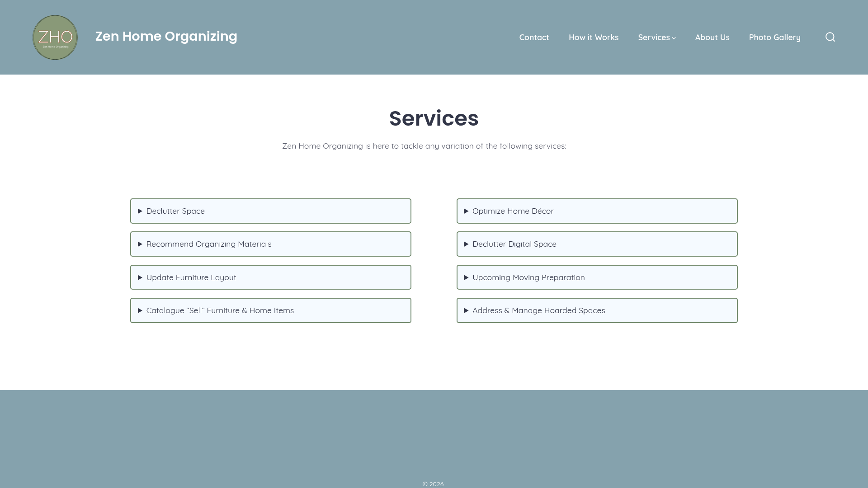Click the ZHO circular logo

55,38
